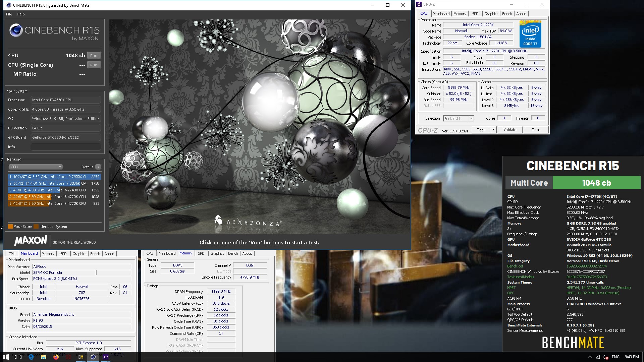This screenshot has height=362, width=644.
Task: Run the CPU Single Core benchmark
Action: 94,65
